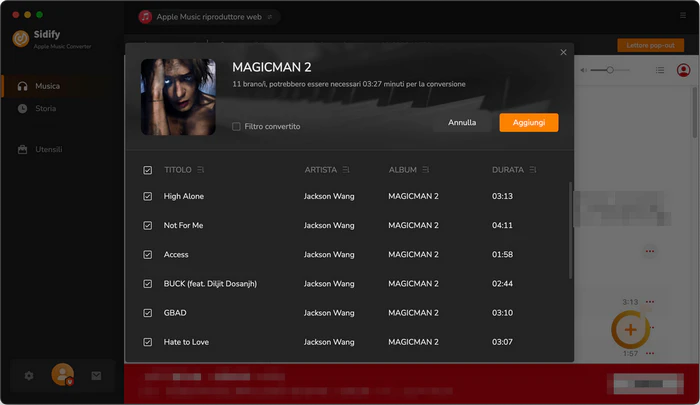
Task: Select the BUCK (feat. Diljit Dosanjh) title
Action: [x=210, y=284]
